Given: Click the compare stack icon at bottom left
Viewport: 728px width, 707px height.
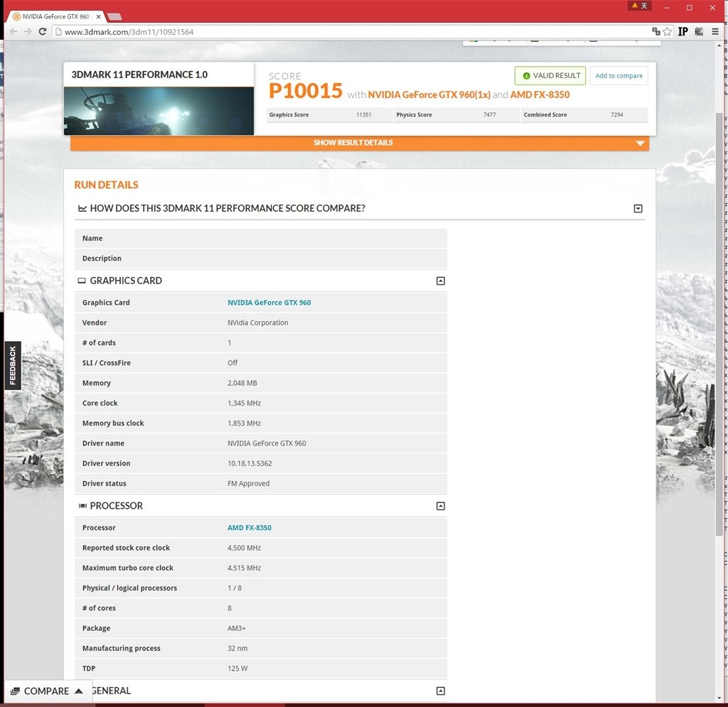Looking at the screenshot, I should [15, 691].
